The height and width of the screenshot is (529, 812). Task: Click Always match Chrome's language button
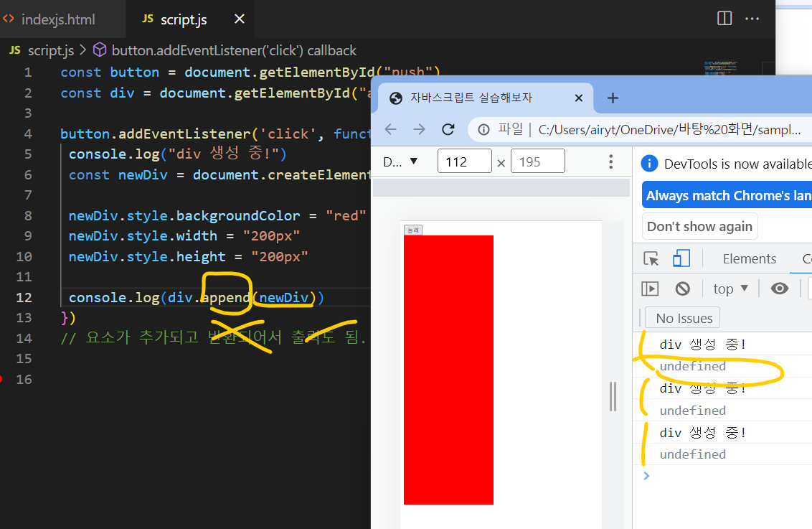point(727,195)
